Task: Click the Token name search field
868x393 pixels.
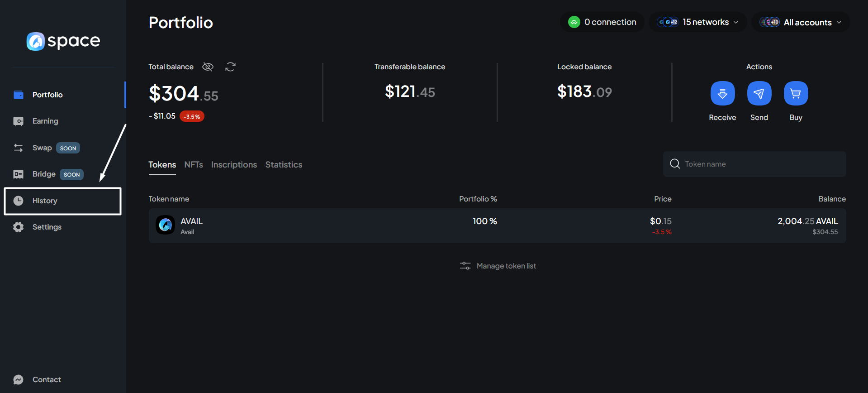Action: pos(760,164)
